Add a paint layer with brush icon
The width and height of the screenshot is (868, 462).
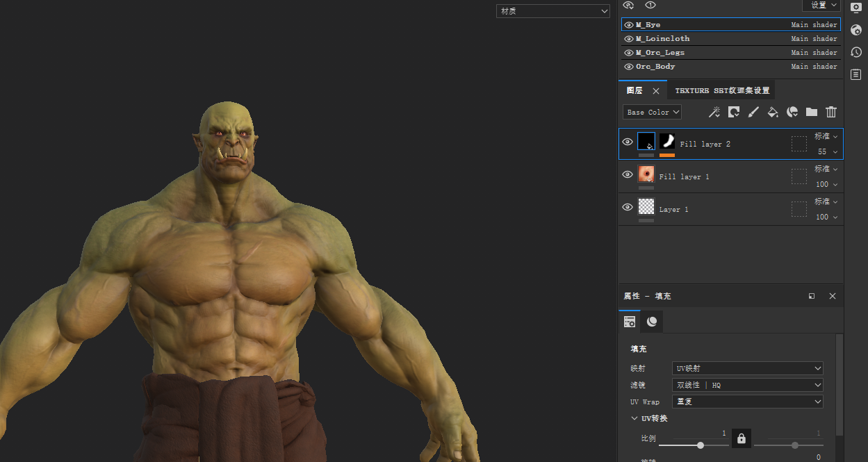coord(753,112)
